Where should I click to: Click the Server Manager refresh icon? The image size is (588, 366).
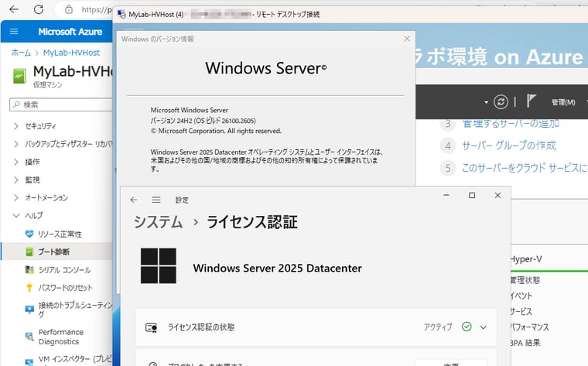pyautogui.click(x=501, y=101)
